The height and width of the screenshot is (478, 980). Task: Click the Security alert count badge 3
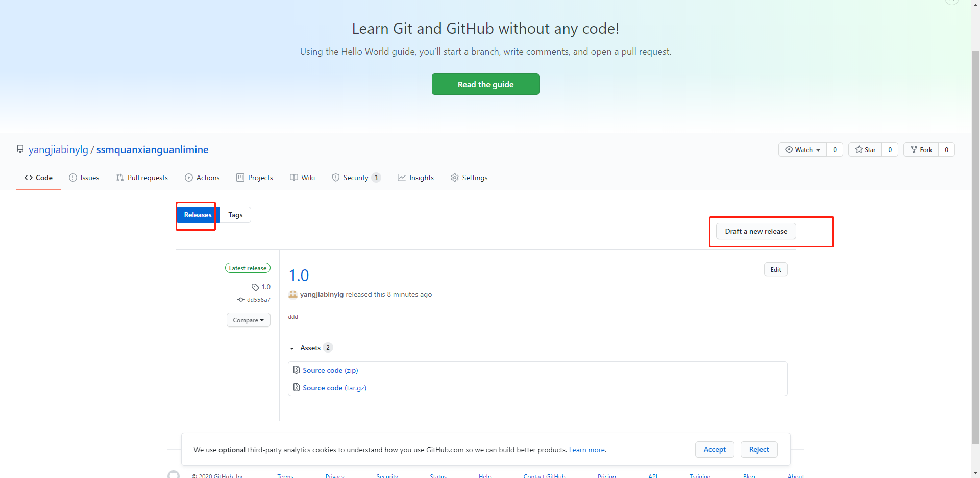pyautogui.click(x=376, y=178)
